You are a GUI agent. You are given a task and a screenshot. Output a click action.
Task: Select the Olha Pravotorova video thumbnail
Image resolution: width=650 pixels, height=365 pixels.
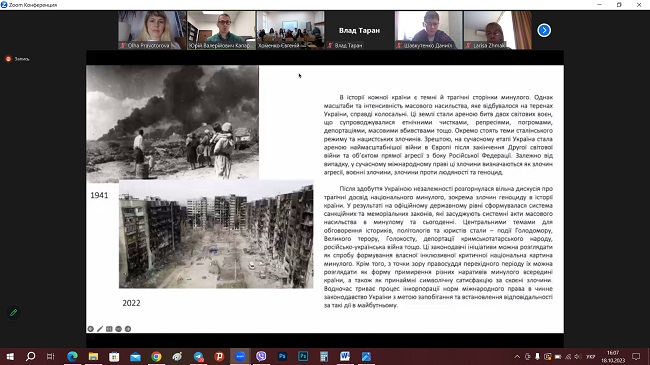[152, 30]
